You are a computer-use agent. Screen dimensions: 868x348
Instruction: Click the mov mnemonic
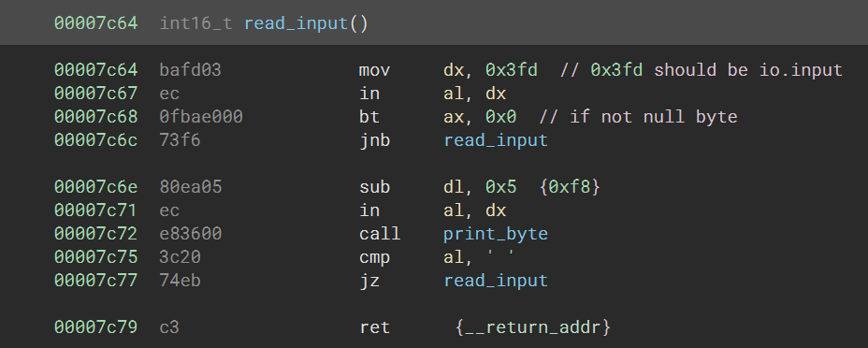pos(374,70)
